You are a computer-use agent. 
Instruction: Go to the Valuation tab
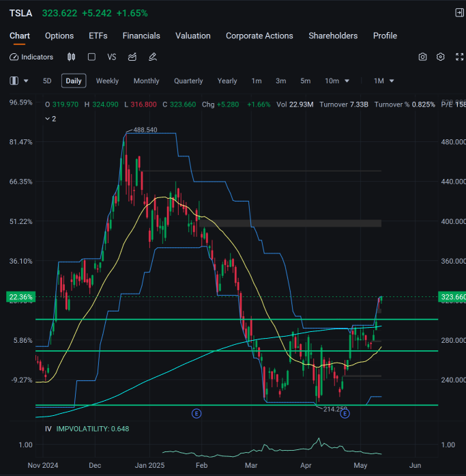click(193, 36)
